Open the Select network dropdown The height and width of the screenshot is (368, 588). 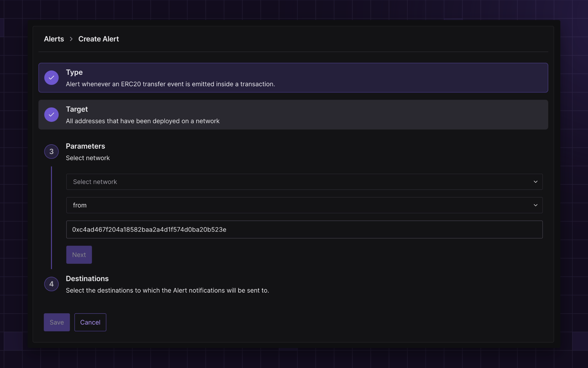point(304,182)
